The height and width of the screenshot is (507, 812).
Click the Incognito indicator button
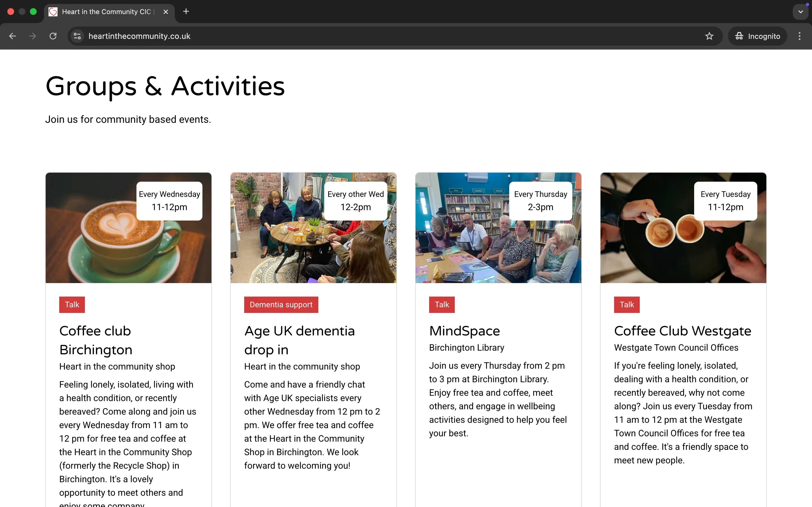(x=757, y=36)
